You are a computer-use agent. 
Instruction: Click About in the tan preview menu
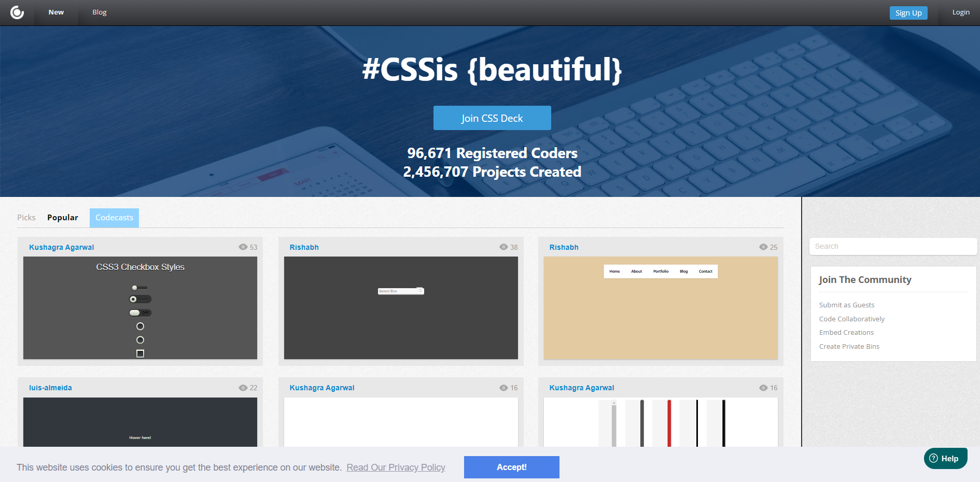637,272
